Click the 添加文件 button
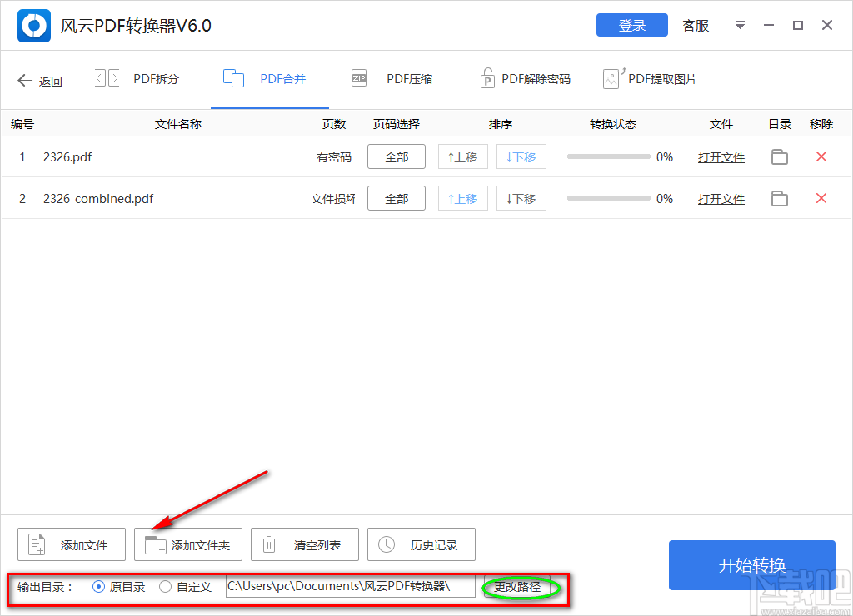 [x=72, y=544]
